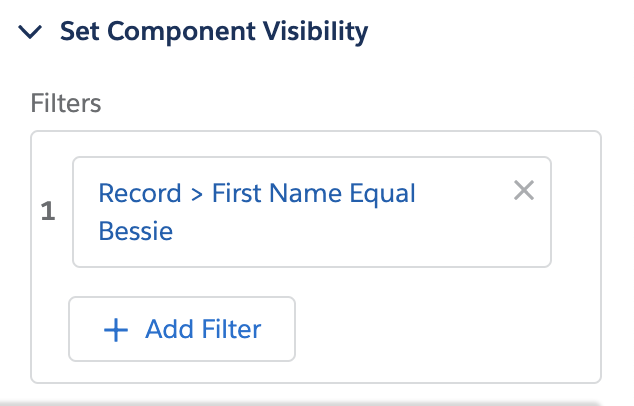Remove the First Name Equal Bessie filter
Viewport: 634px width, 406px height.
coord(524,190)
